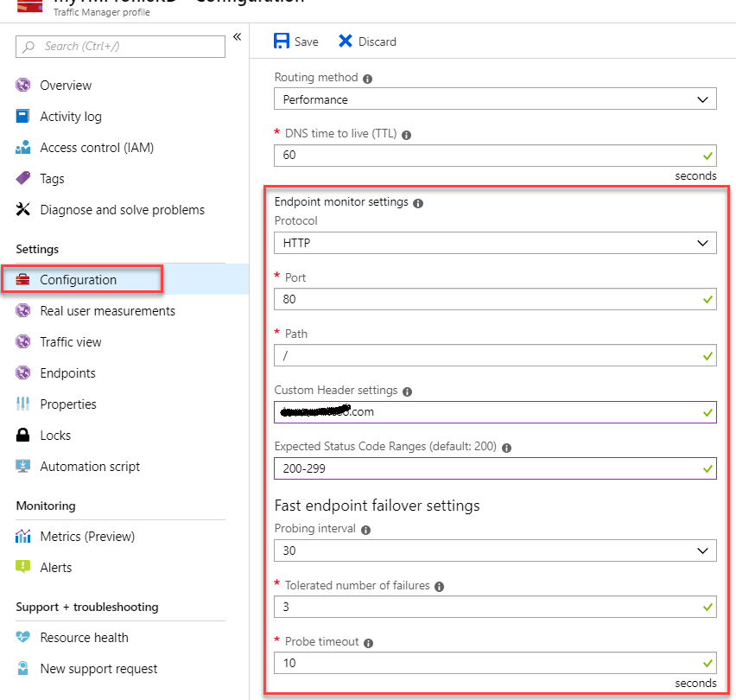Click info icon for Tolerated number of failures
The width and height of the screenshot is (736, 700).
pos(440,587)
